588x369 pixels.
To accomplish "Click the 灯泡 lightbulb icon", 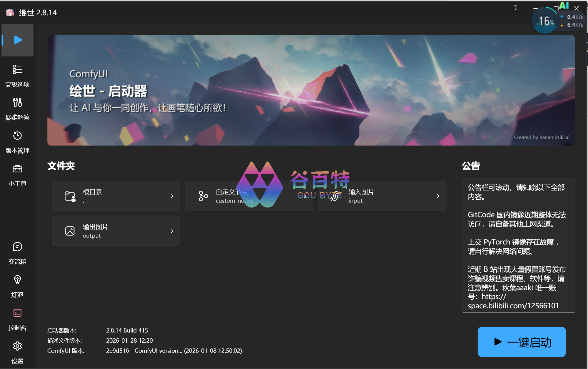I will (x=17, y=286).
